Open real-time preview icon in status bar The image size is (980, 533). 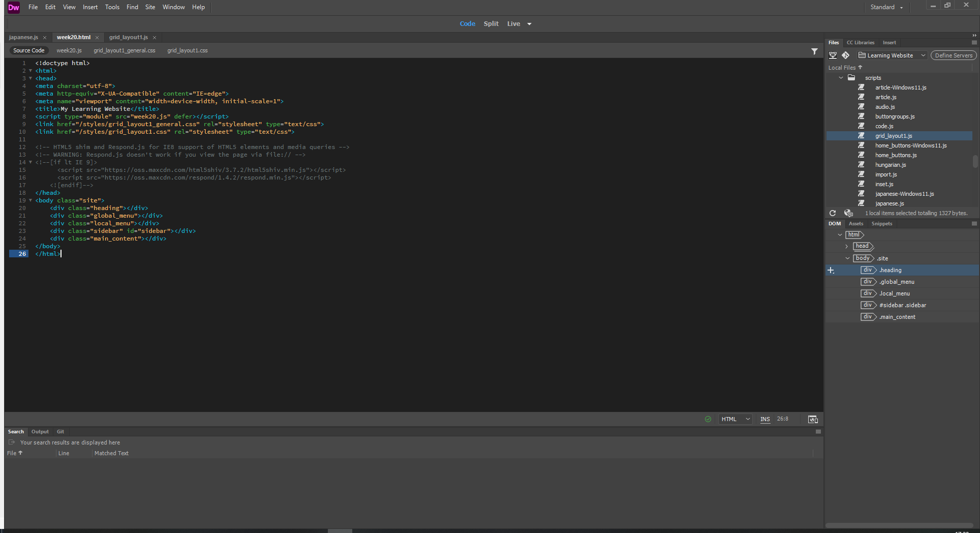813,419
